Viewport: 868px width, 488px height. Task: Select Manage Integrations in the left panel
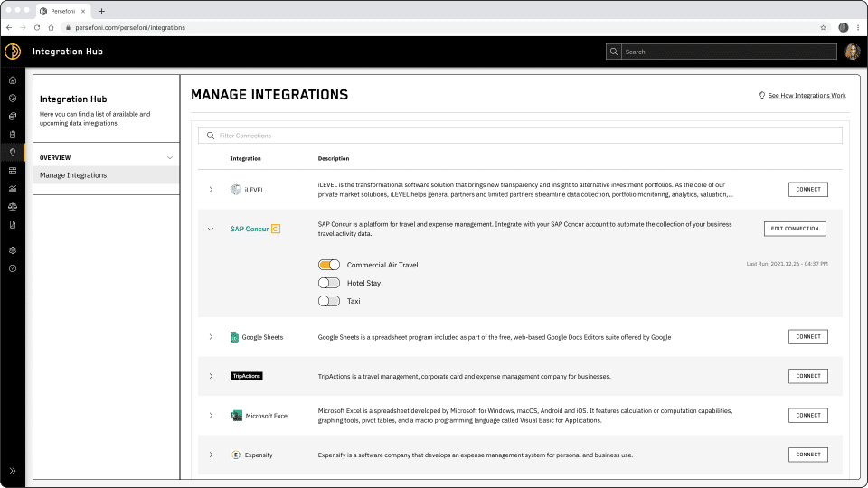point(106,175)
